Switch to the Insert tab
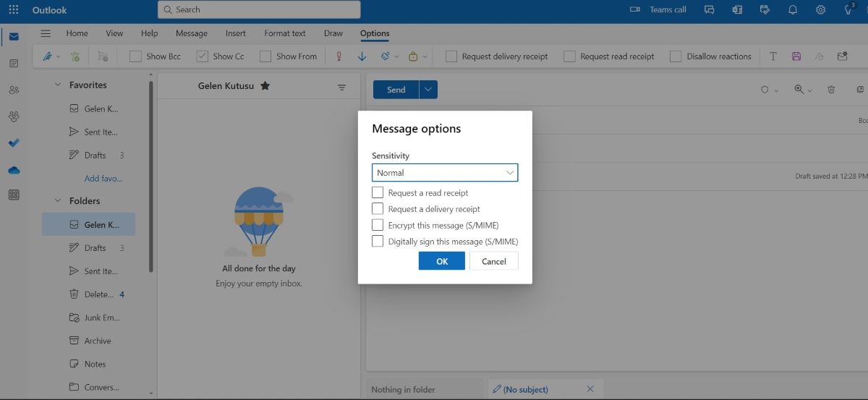Image resolution: width=868 pixels, height=400 pixels. tap(235, 33)
